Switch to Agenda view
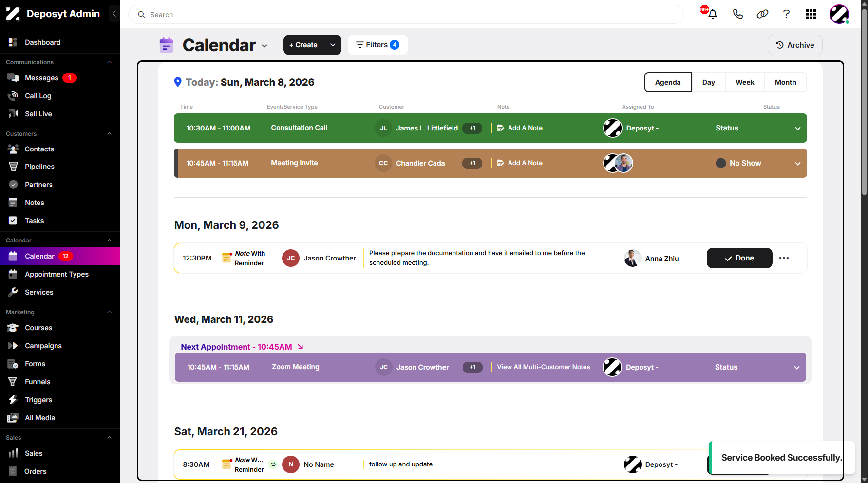Viewport: 868px width, 483px height. click(668, 82)
